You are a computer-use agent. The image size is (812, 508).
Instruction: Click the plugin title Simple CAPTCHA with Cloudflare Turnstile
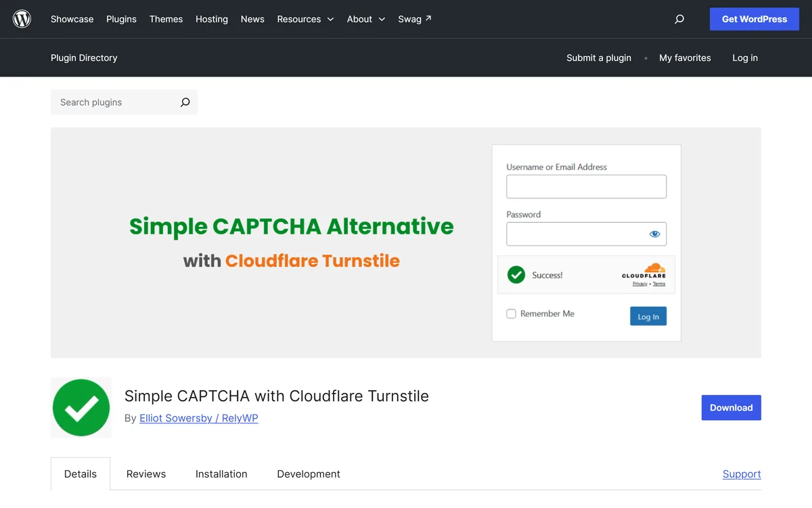[x=277, y=396]
